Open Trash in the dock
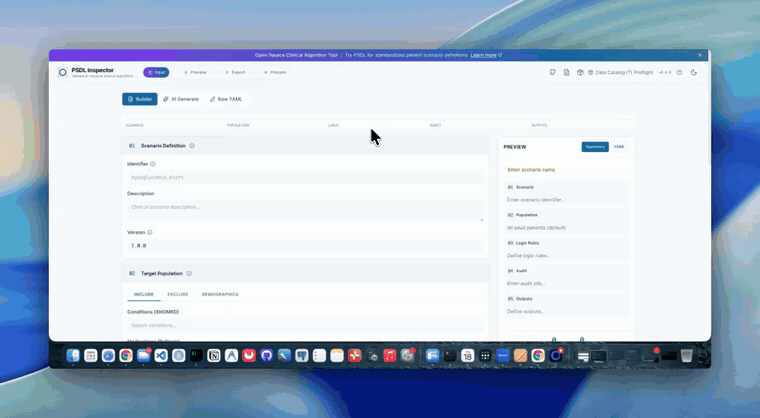The width and height of the screenshot is (760, 418). click(686, 355)
